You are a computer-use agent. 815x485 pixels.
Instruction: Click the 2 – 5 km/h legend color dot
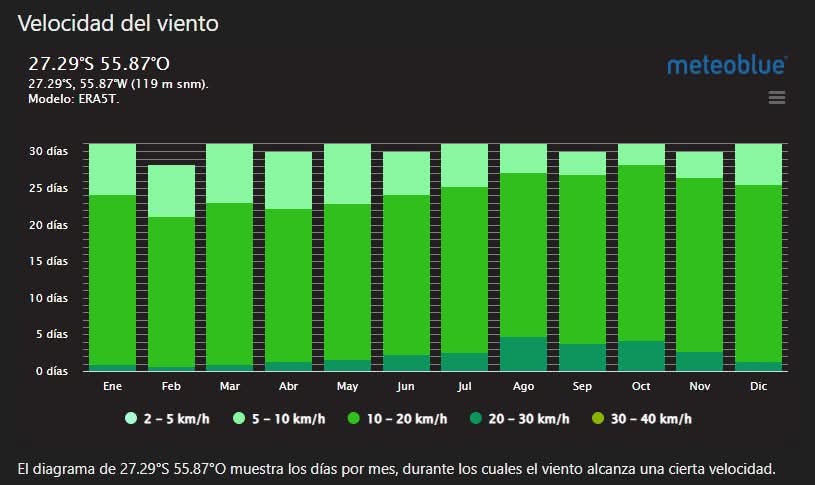(x=130, y=418)
